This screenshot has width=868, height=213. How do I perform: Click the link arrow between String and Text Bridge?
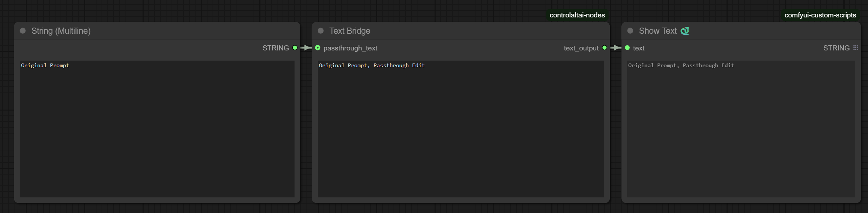(307, 48)
